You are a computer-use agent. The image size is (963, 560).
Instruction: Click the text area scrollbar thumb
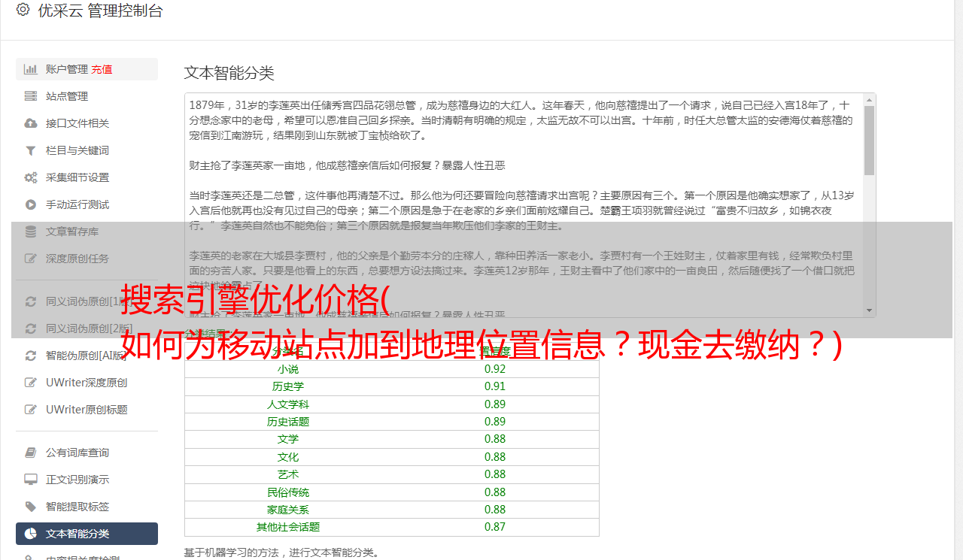[869, 140]
